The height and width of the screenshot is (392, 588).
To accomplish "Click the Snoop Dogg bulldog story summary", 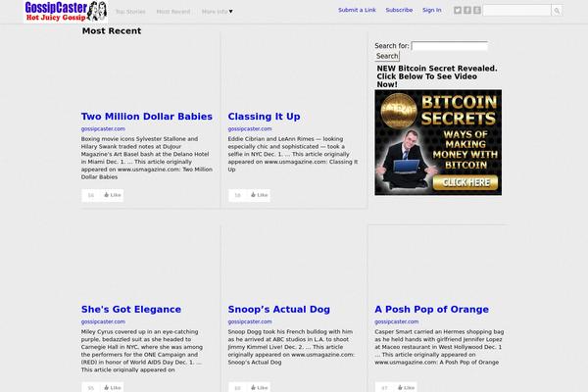I will point(291,347).
